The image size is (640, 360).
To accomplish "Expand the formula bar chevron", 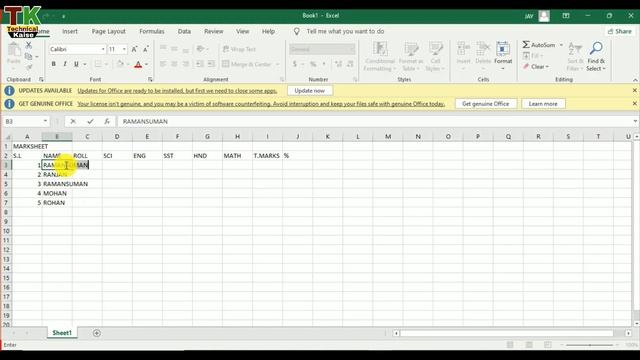I will coord(635,121).
